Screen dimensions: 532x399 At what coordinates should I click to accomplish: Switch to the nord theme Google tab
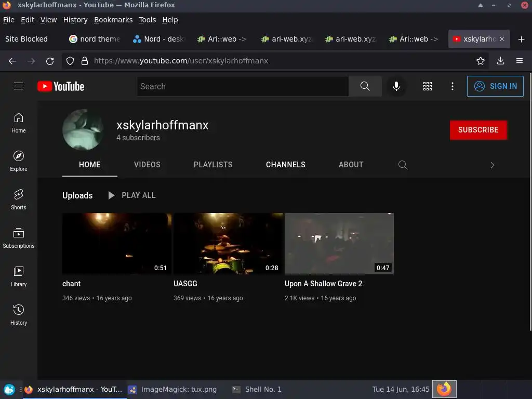(95, 39)
